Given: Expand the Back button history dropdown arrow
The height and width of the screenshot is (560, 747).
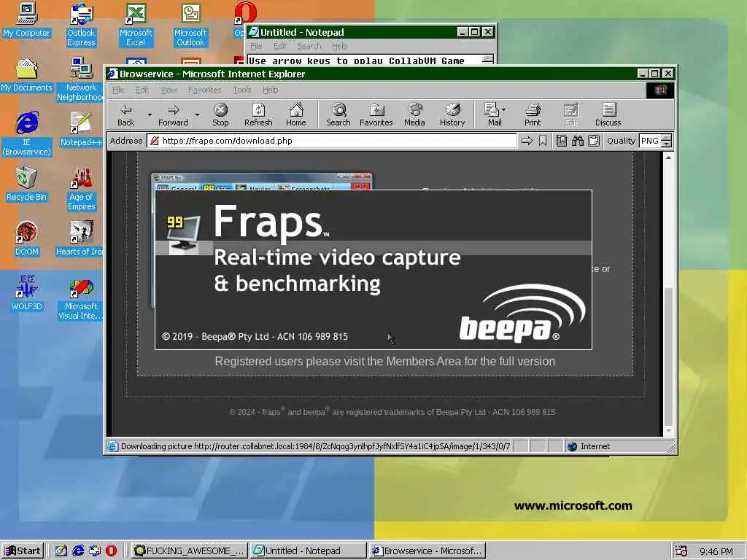Looking at the screenshot, I should pos(150,114).
